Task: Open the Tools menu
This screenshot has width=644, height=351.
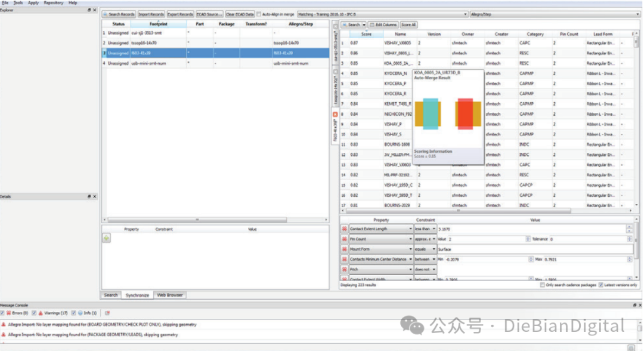Action: point(18,2)
